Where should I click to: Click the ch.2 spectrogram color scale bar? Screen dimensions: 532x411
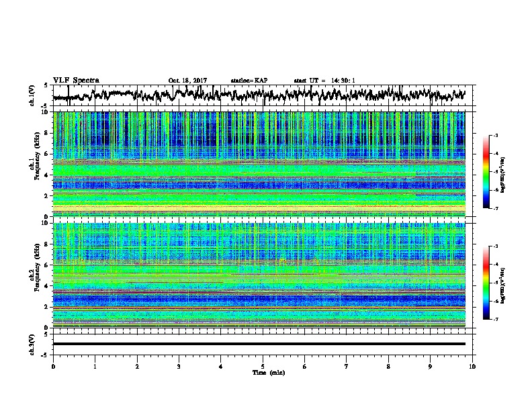486,283
